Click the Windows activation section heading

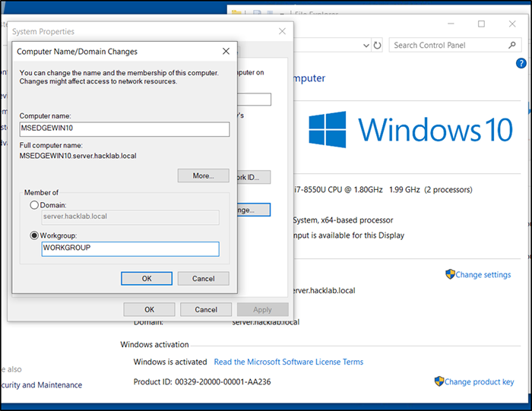point(154,345)
